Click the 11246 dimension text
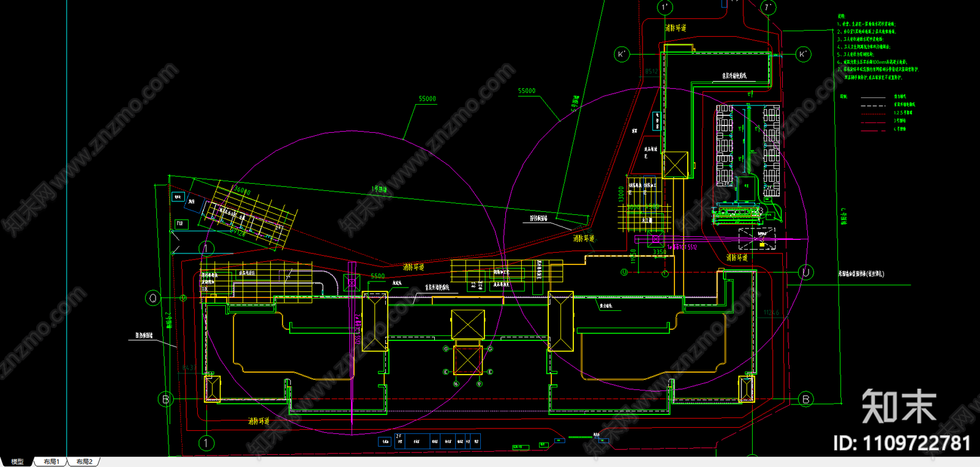The width and height of the screenshot is (980, 467). tap(772, 313)
